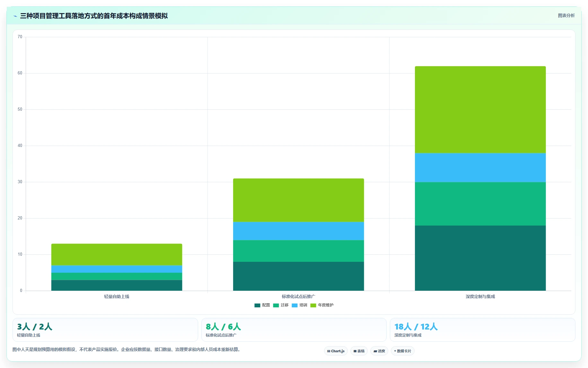The height and width of the screenshot is (368, 588).
Task: Click the x-axis label 轻量自助上线
Action: coord(117,296)
